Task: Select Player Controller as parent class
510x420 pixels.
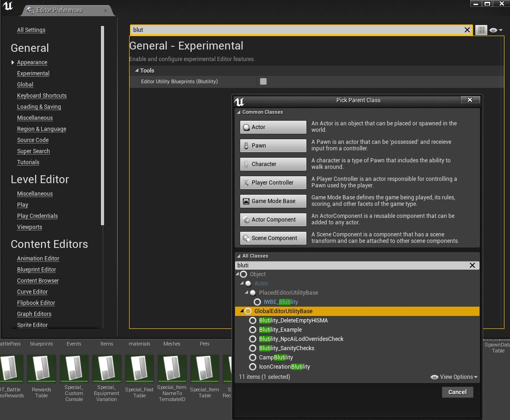Action: point(273,183)
